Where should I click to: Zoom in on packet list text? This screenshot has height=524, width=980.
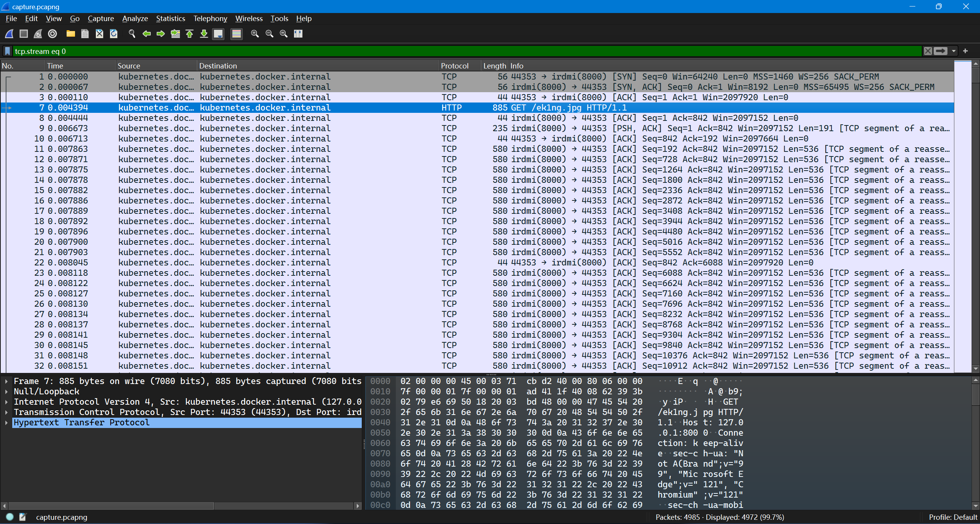255,34
